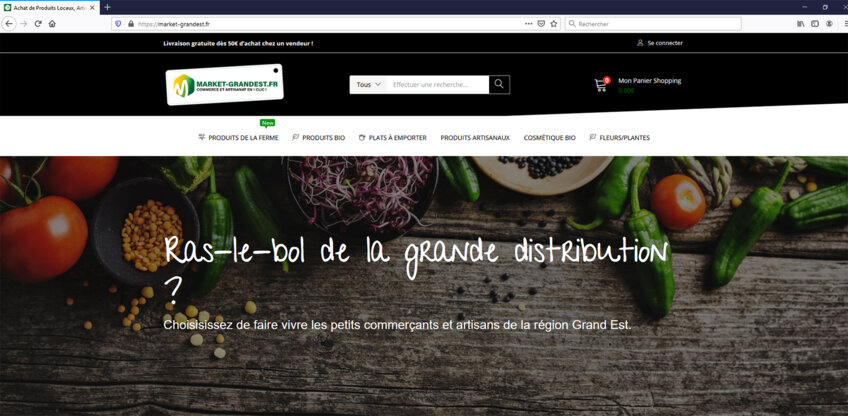The width and height of the screenshot is (848, 416).
Task: Open page actions three-dots menu in address bar
Action: (528, 23)
